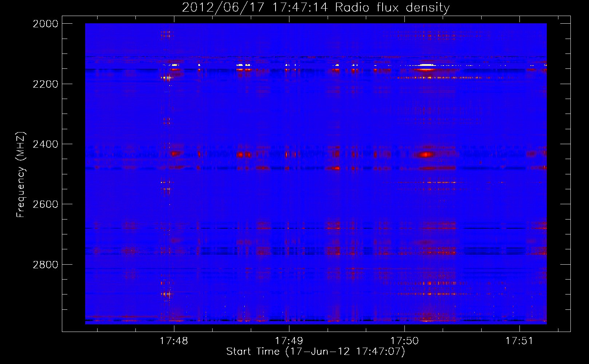
Task: Select the 2000 frequency tick label
Action: pos(46,24)
